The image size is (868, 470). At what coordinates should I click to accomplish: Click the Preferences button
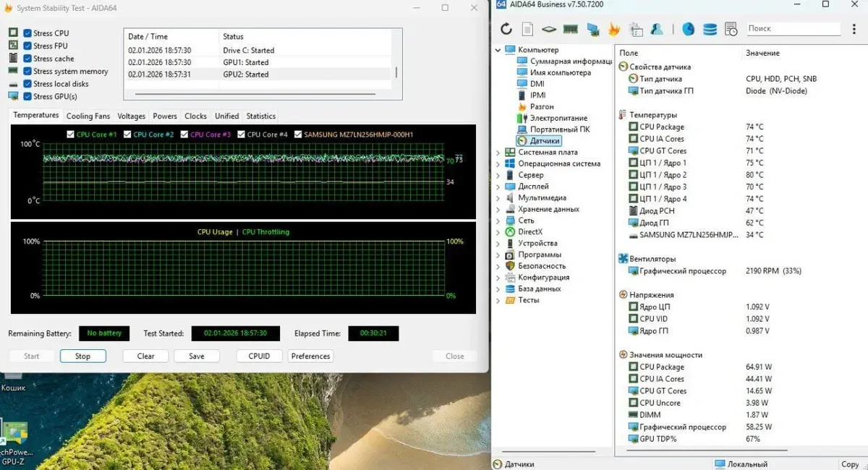pyautogui.click(x=310, y=356)
